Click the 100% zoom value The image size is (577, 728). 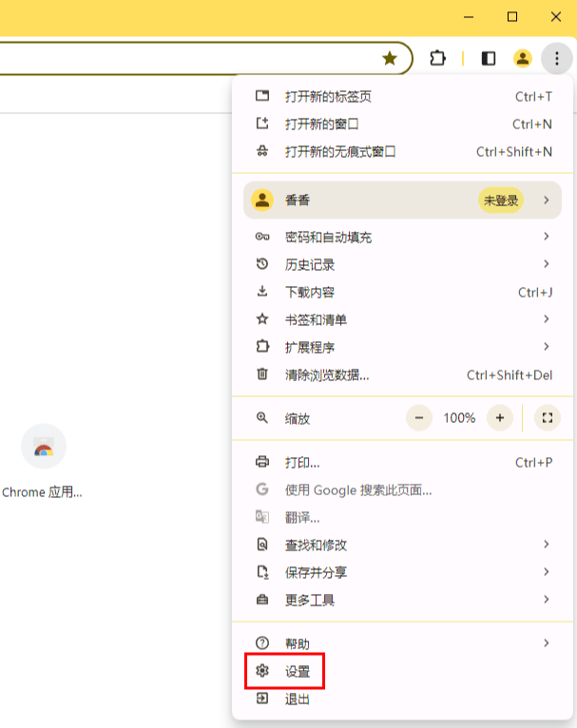pos(459,418)
